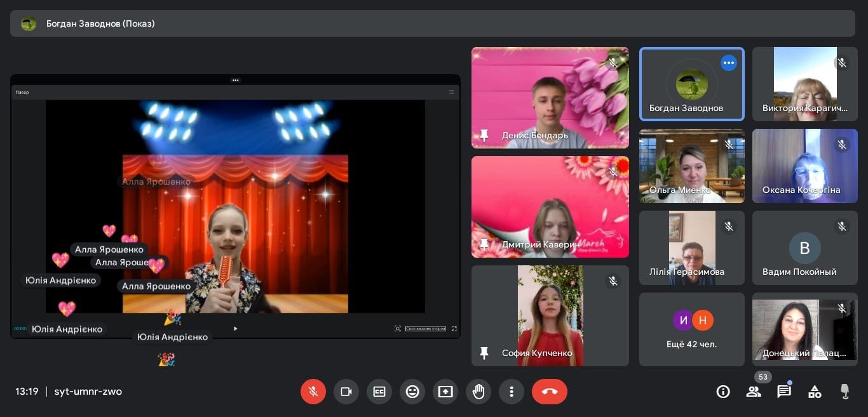This screenshot has height=417, width=868.
Task: Unmute the microphone with the red button
Action: (x=313, y=392)
